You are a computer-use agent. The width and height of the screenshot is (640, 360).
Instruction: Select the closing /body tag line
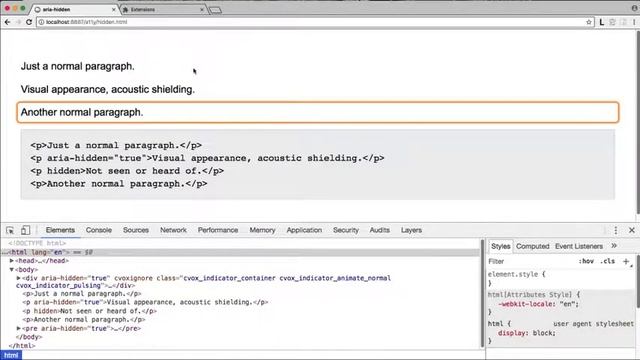point(29,337)
